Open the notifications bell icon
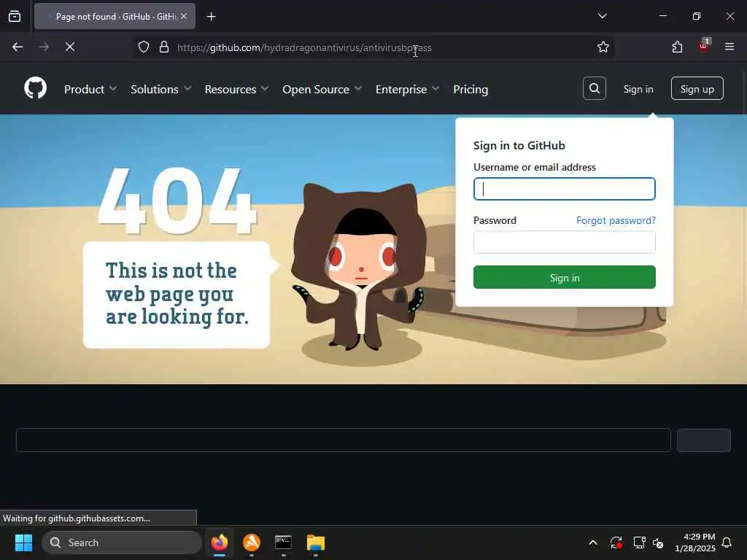 [727, 542]
